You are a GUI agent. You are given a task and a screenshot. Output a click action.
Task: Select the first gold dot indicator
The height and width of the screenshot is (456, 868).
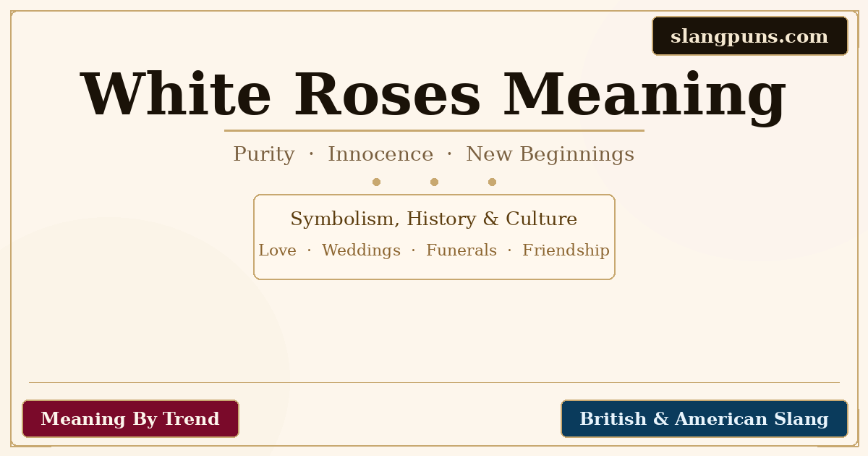click(377, 182)
